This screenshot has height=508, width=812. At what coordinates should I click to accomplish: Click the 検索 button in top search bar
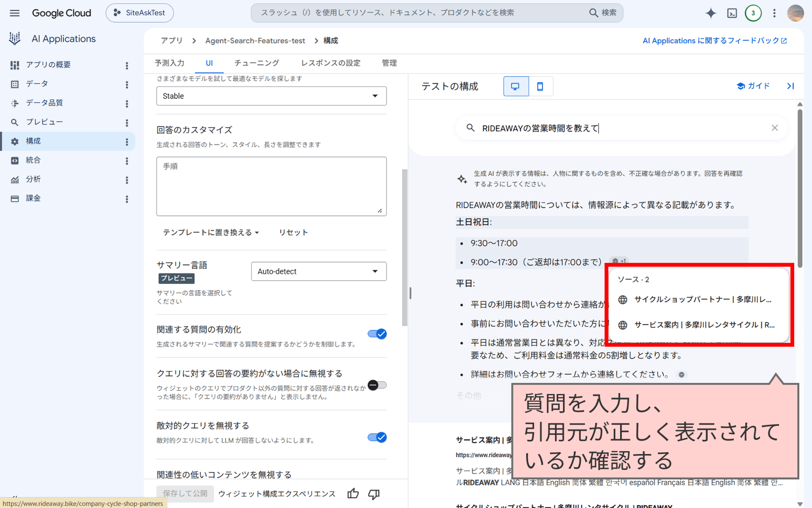pyautogui.click(x=603, y=13)
